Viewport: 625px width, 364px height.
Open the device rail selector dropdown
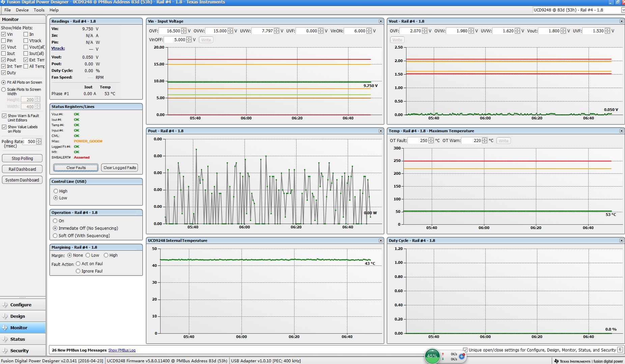pyautogui.click(x=623, y=10)
